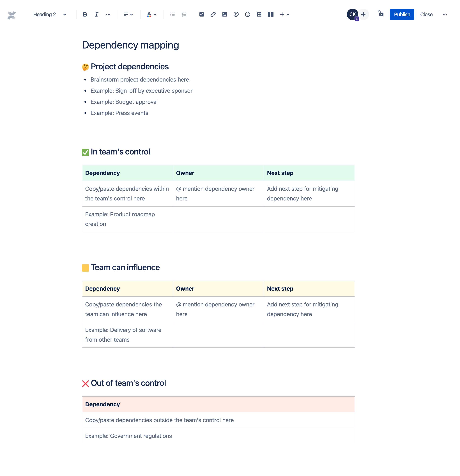Image resolution: width=460 pixels, height=476 pixels.
Task: Expand the more options menu
Action: pos(445,14)
